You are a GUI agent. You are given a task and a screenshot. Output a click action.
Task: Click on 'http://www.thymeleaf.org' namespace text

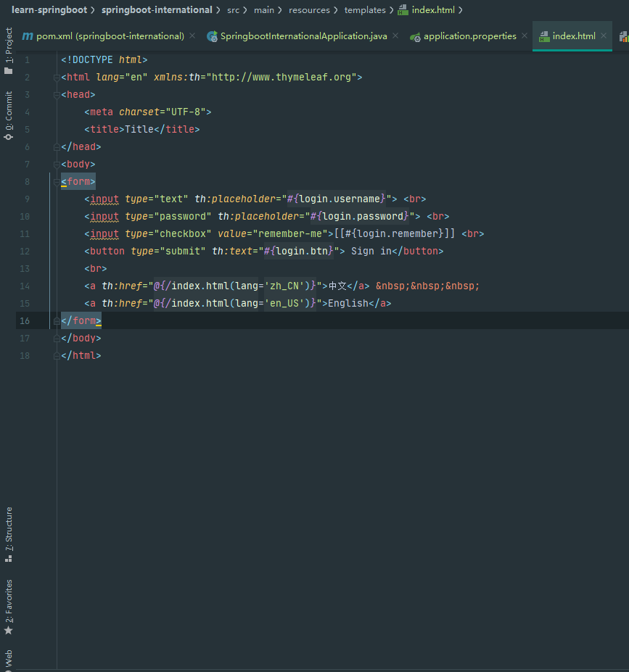tap(281, 77)
